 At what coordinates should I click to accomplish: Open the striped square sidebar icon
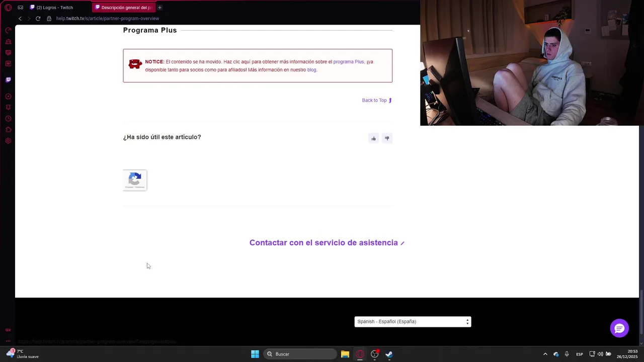[8, 53]
